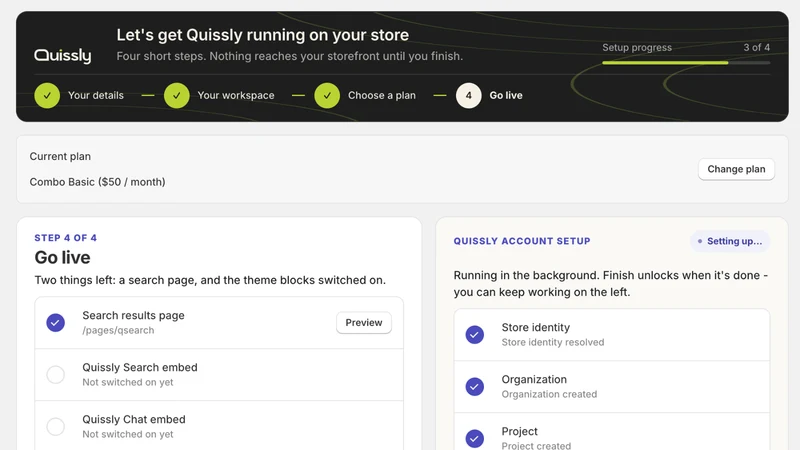Click the Store identity check icon
Image resolution: width=800 pixels, height=450 pixels.
point(474,335)
